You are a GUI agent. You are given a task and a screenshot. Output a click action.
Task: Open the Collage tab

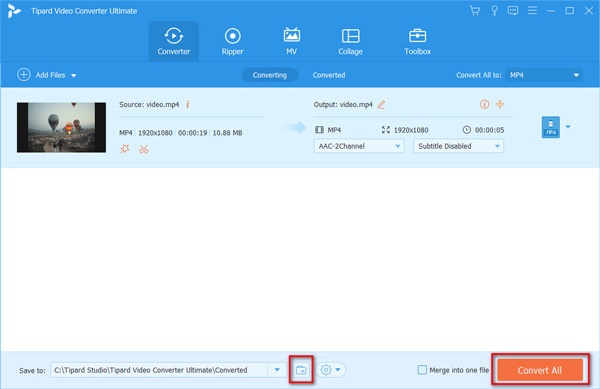click(350, 41)
